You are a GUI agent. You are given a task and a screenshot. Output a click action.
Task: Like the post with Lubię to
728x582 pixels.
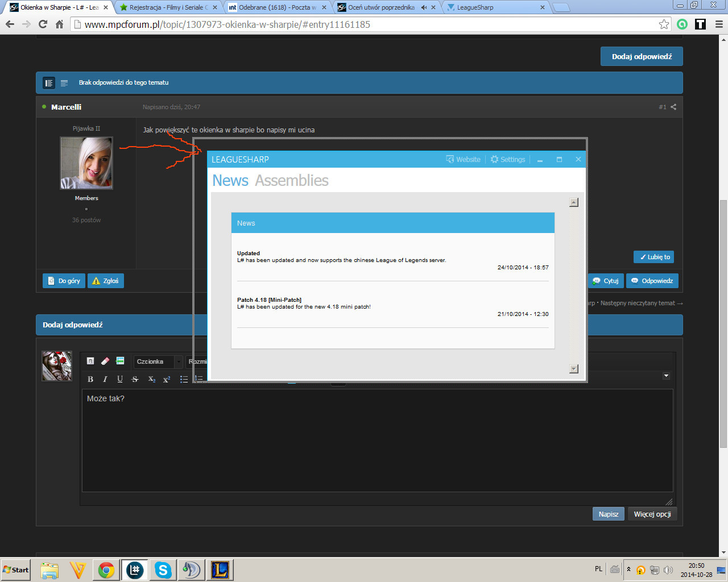pos(653,257)
